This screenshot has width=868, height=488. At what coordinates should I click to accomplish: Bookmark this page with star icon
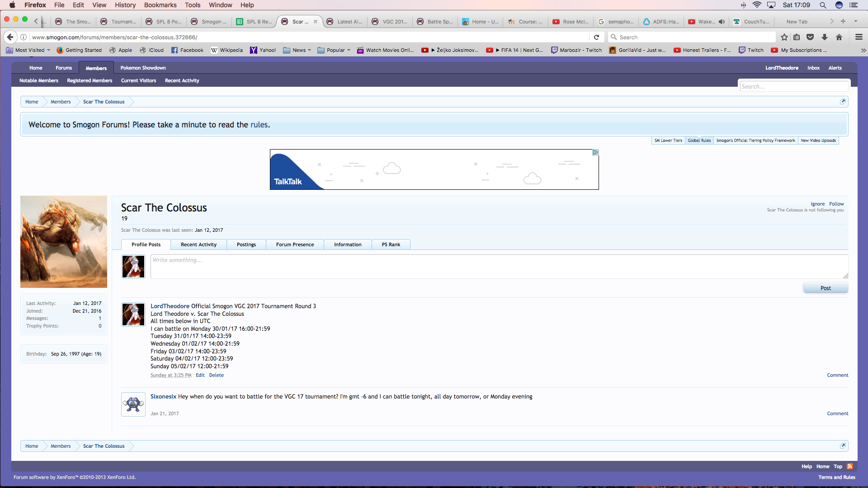784,37
